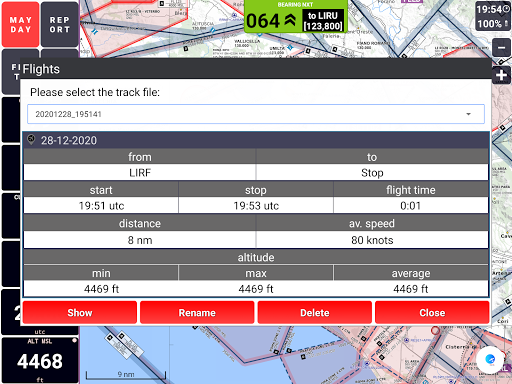
Task: Tap the ALT MSL 4468 ft readout
Action: pyautogui.click(x=40, y=360)
